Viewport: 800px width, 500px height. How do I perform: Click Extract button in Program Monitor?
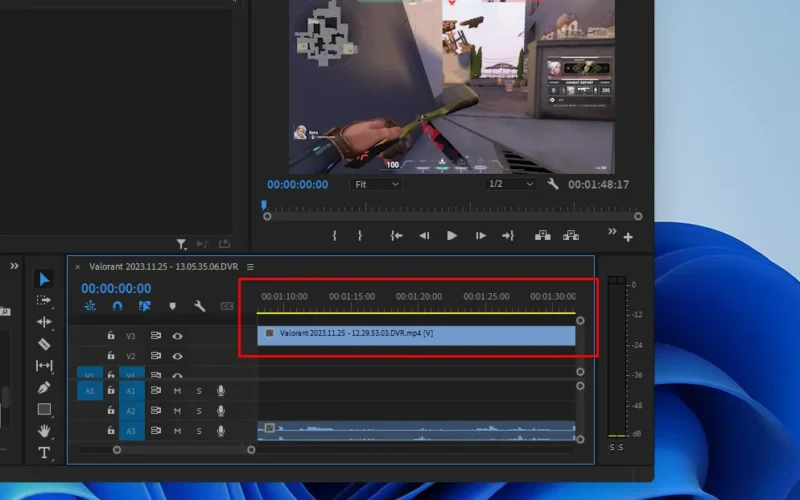[570, 236]
